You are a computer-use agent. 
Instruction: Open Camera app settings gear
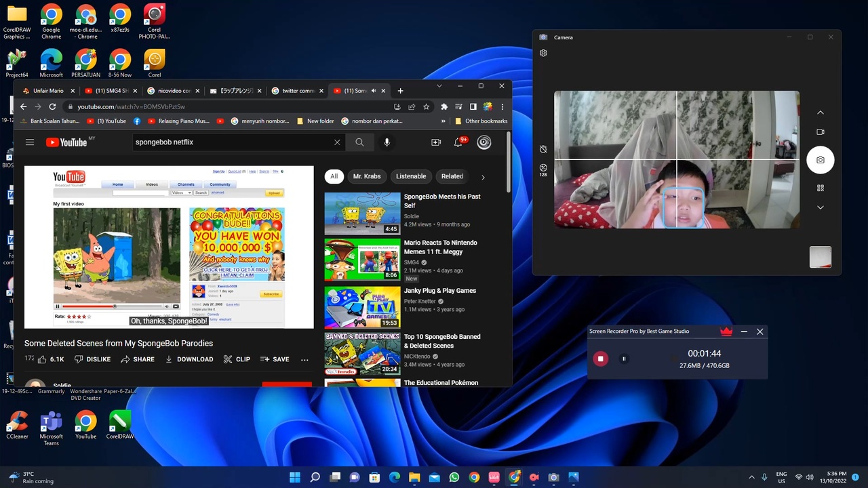pos(543,53)
